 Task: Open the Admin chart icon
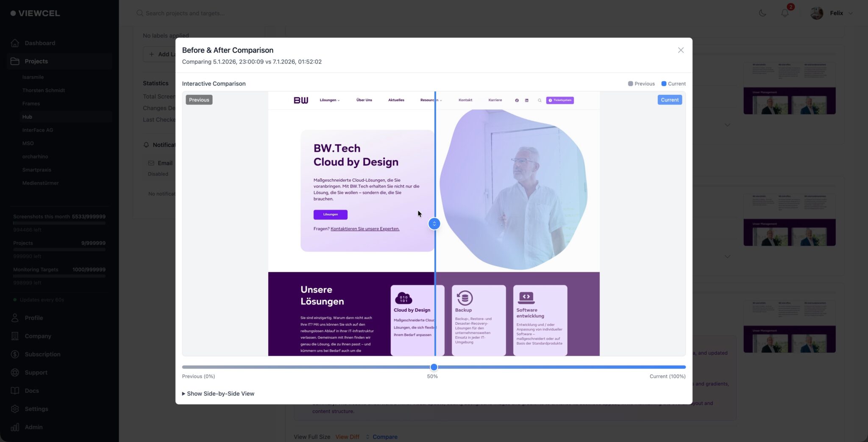pos(15,427)
